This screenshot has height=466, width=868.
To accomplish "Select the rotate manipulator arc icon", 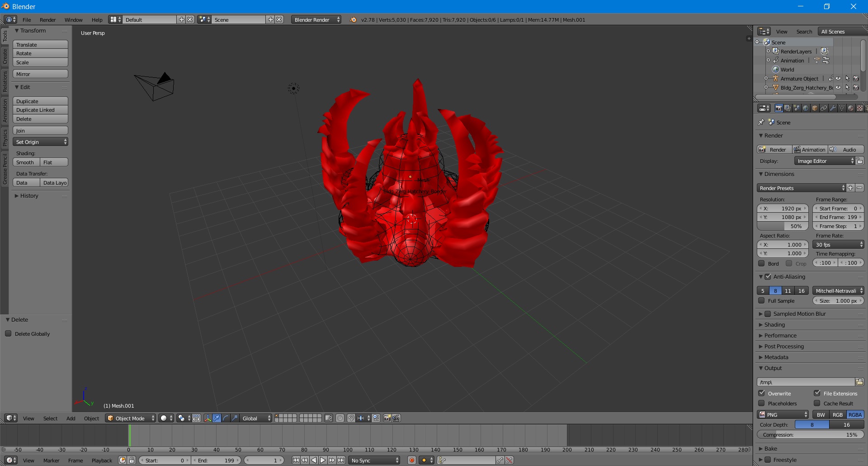I will click(226, 418).
